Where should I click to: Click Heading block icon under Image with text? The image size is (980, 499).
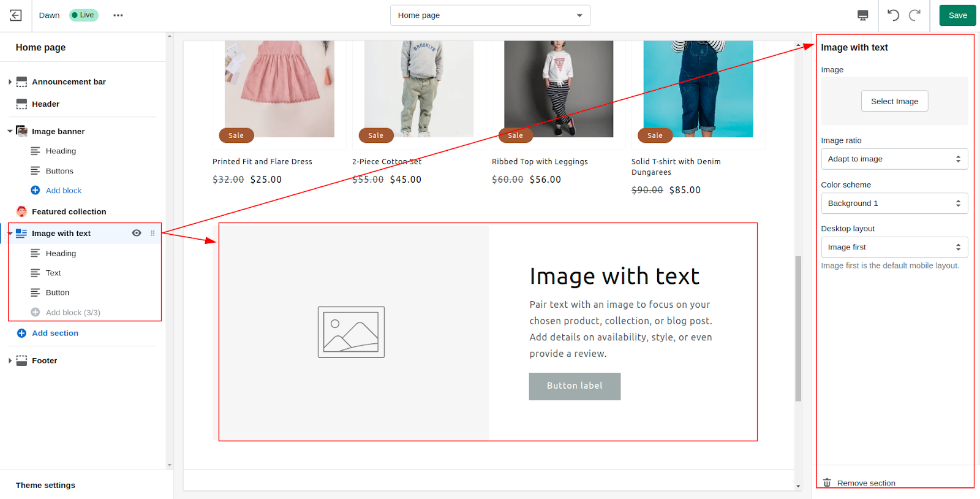pyautogui.click(x=36, y=253)
